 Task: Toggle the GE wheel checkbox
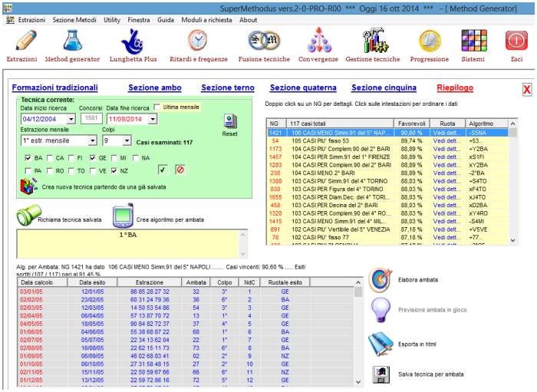click(x=93, y=158)
